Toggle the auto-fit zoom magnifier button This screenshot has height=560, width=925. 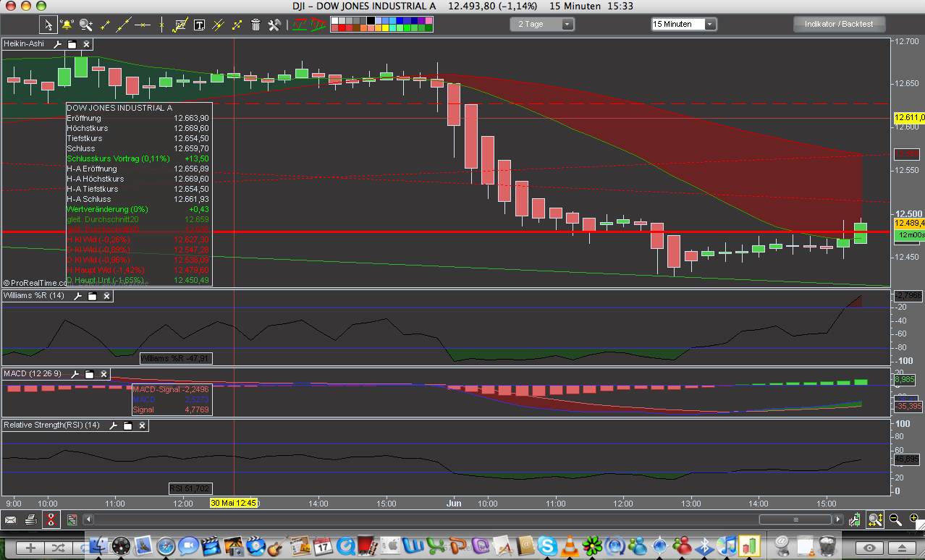point(876,519)
